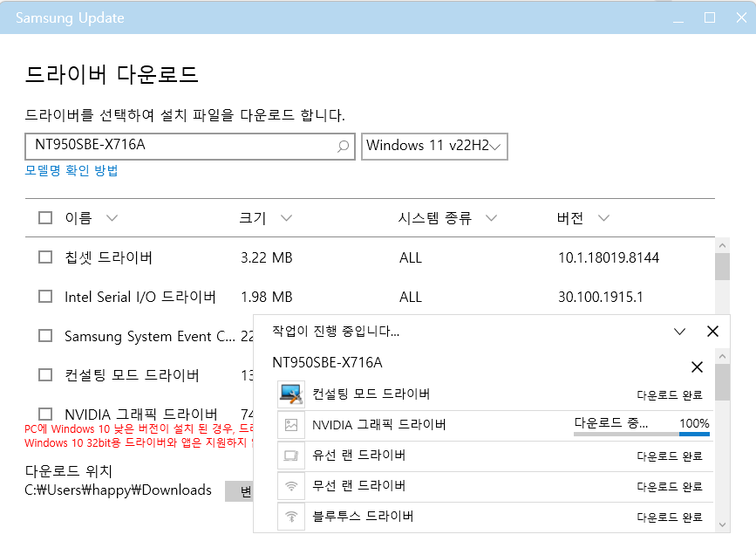The image size is (756, 555).
Task: Click 다운로드 완료 status for 블루투스 드라이버
Action: coord(670,517)
